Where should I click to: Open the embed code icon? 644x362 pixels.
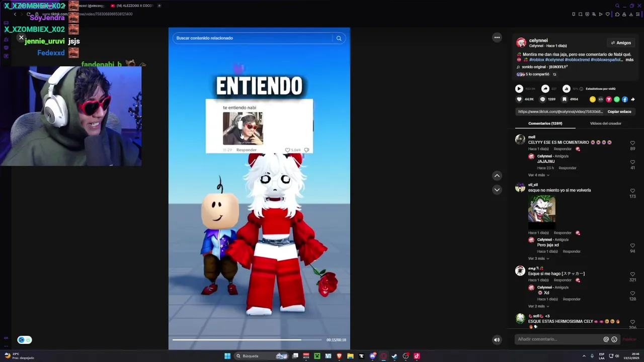point(601,100)
